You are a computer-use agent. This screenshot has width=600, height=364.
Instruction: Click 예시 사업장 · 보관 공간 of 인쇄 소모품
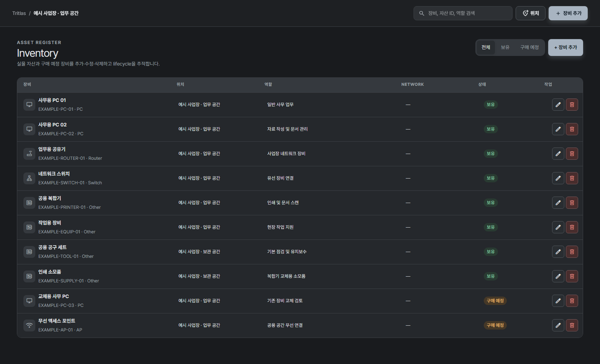pyautogui.click(x=199, y=276)
